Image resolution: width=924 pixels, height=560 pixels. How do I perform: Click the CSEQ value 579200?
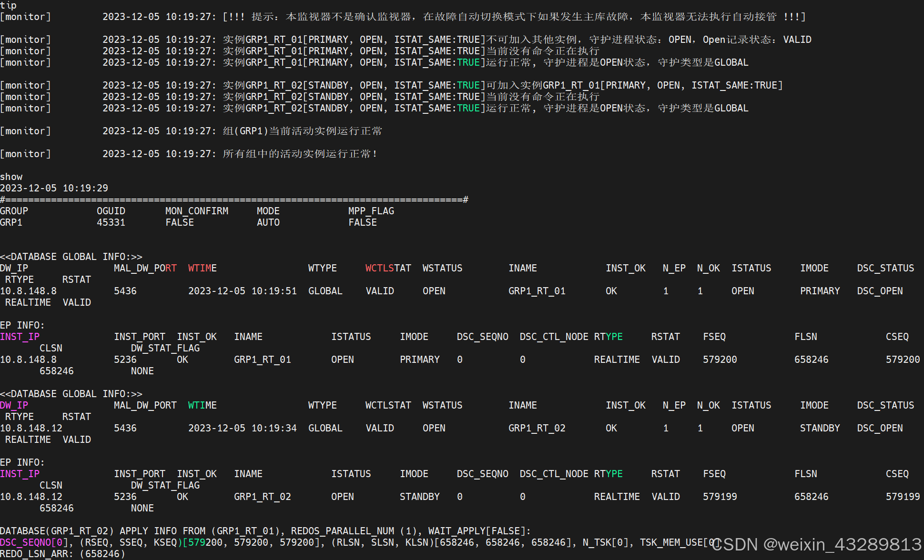pyautogui.click(x=903, y=360)
